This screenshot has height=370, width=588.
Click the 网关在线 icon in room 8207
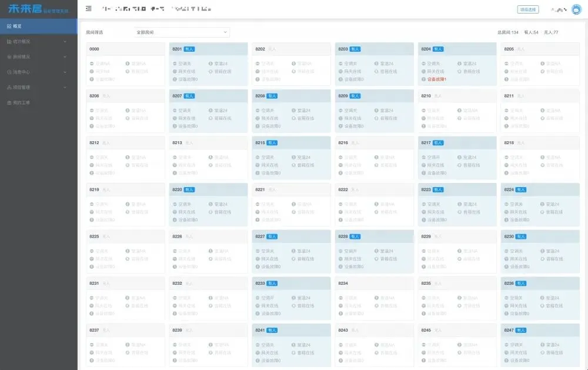coord(175,118)
